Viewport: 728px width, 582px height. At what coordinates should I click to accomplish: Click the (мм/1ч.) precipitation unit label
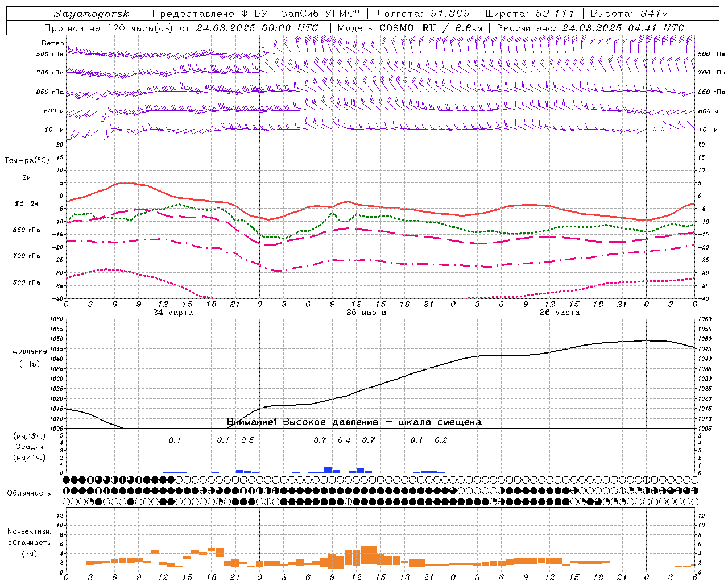tap(30, 458)
